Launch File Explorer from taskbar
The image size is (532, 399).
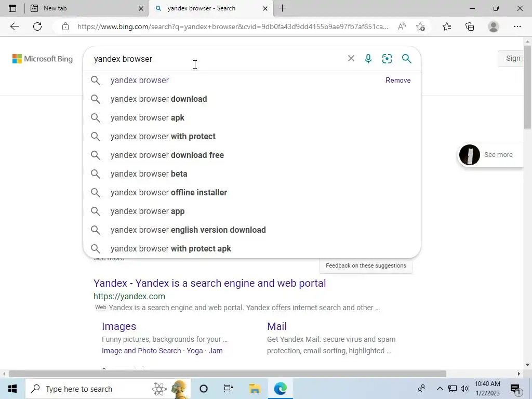coord(255,389)
